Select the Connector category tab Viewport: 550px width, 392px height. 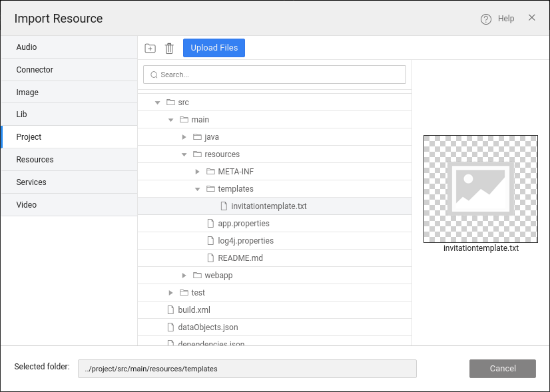pos(69,70)
